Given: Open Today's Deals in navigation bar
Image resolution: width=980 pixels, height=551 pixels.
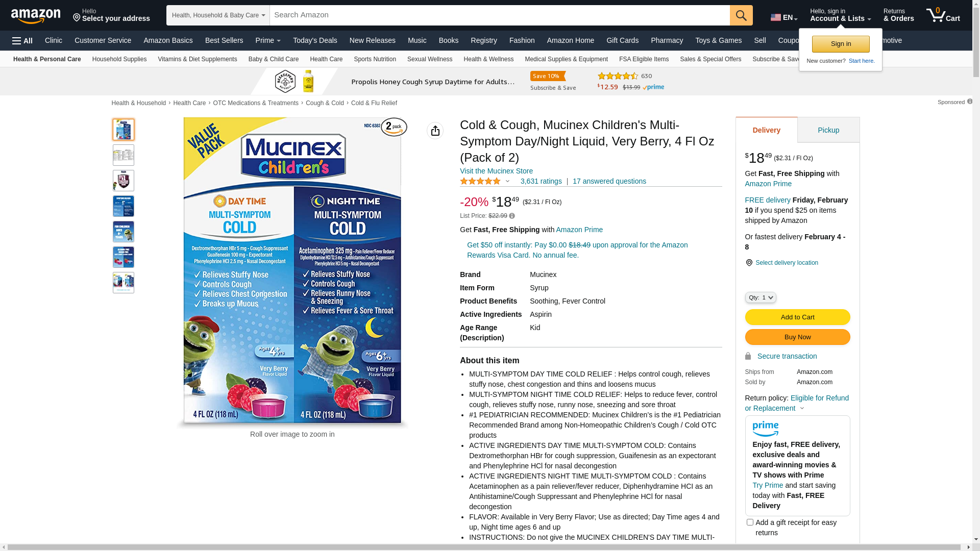Looking at the screenshot, I should click(x=315, y=40).
